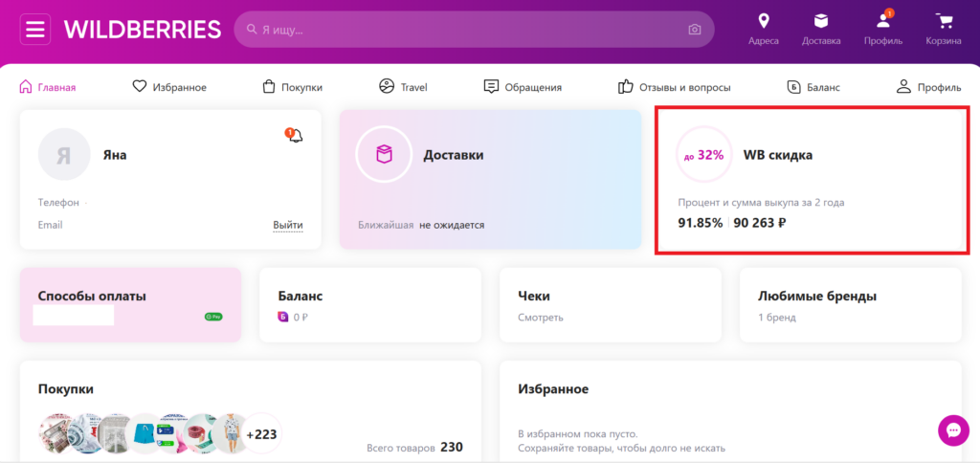Click the 91.85% buyout percentage
This screenshot has width=980, height=463.
pos(701,223)
